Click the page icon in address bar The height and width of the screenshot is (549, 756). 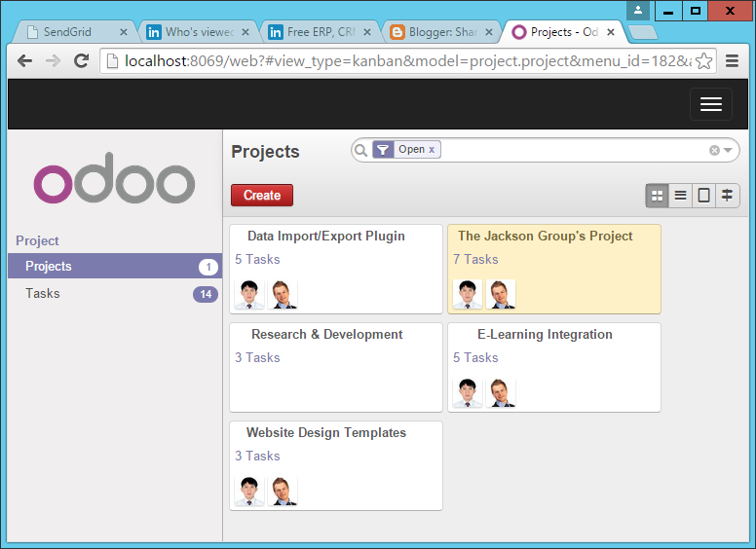tap(112, 61)
